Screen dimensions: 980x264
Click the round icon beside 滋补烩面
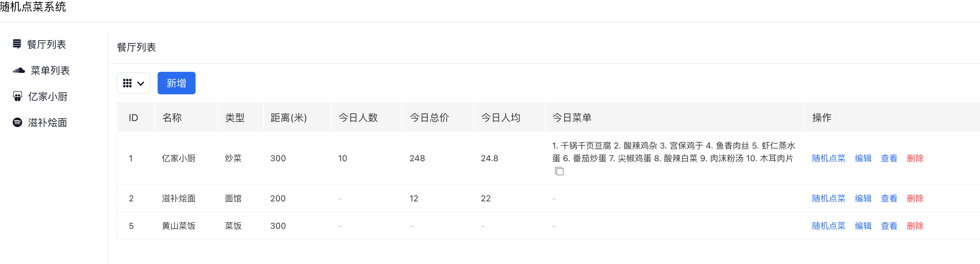pos(17,122)
